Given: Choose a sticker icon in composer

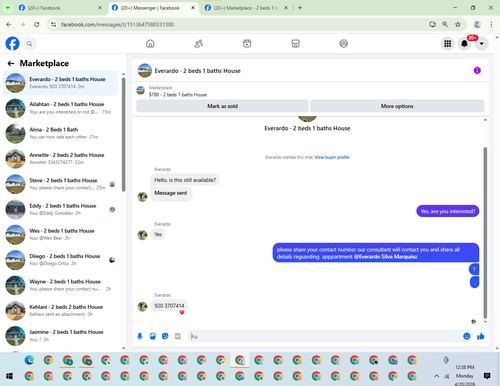Looking at the screenshot, I should 165,336.
